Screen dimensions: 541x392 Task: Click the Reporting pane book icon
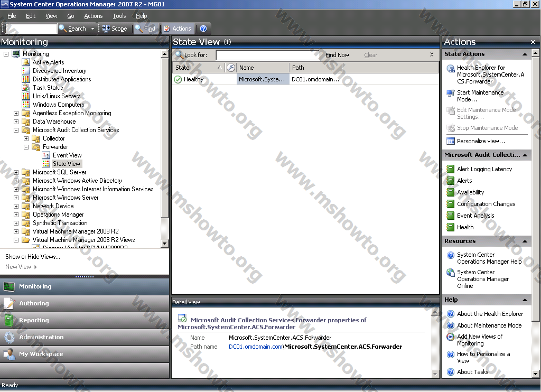click(9, 320)
